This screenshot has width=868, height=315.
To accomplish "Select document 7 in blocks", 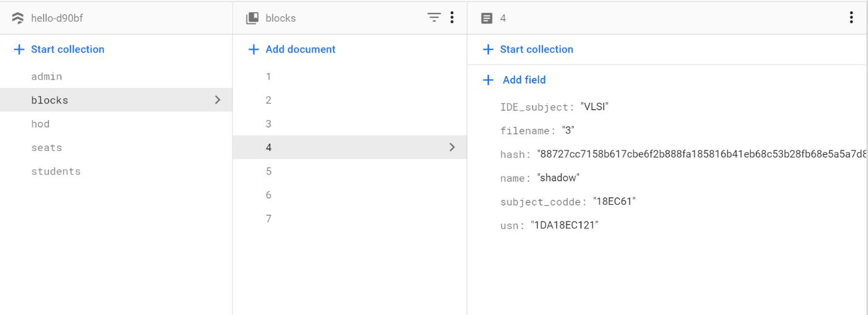I will (269, 218).
